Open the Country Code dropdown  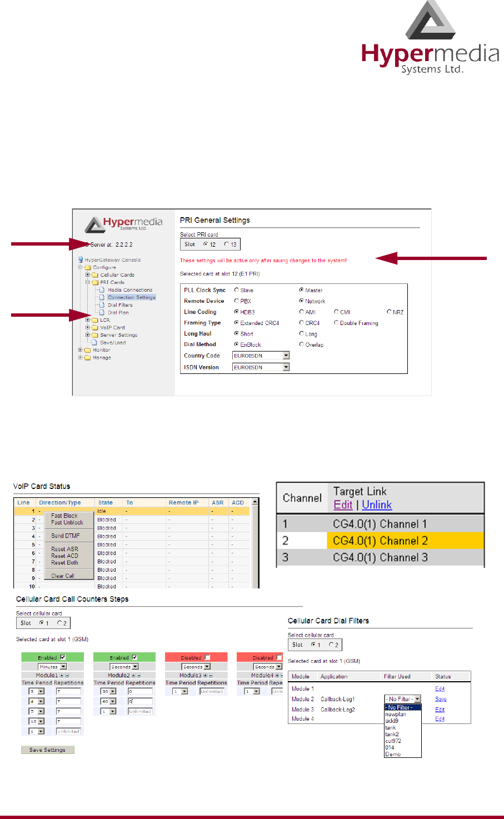[286, 356]
